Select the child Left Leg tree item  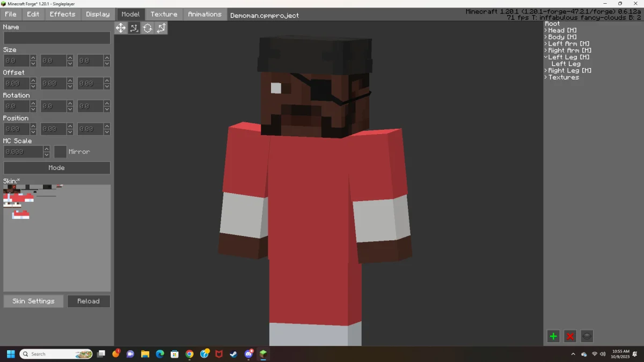(x=566, y=64)
